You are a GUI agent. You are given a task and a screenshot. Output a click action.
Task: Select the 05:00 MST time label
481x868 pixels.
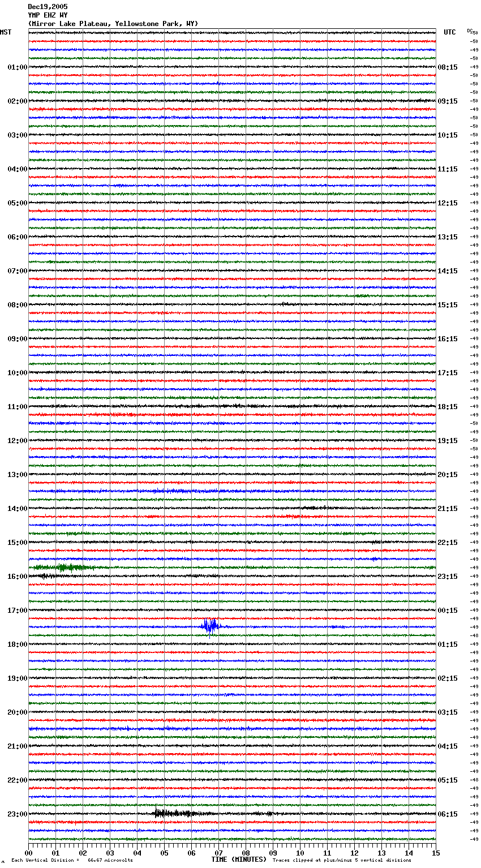tap(18, 203)
